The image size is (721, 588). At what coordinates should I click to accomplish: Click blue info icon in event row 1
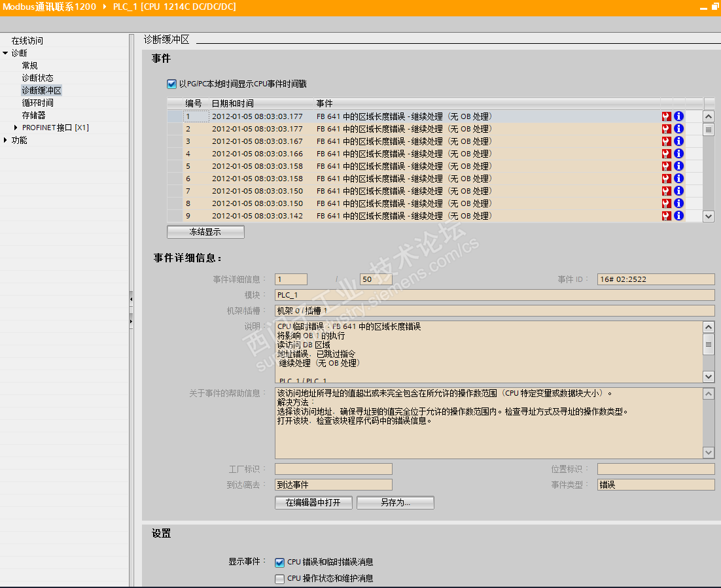click(x=678, y=117)
